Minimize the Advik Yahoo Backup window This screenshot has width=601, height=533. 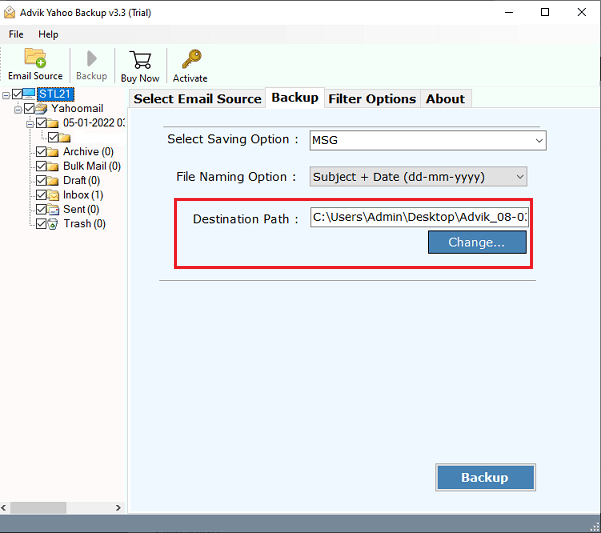509,12
